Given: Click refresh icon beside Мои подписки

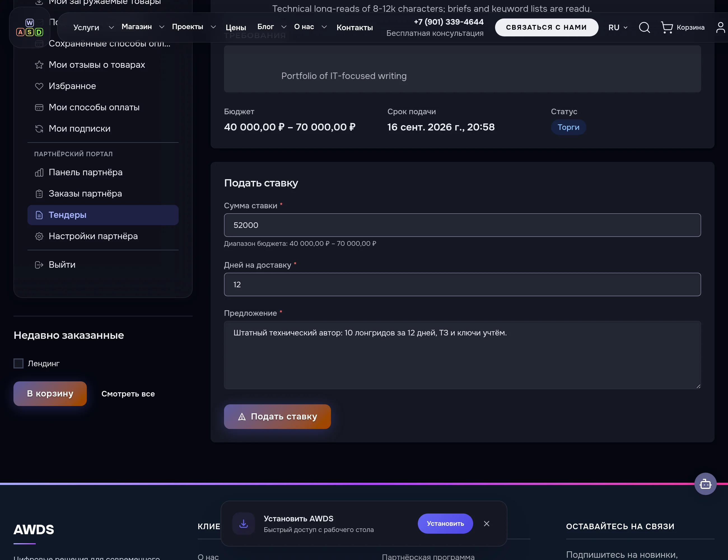Looking at the screenshot, I should [x=39, y=129].
